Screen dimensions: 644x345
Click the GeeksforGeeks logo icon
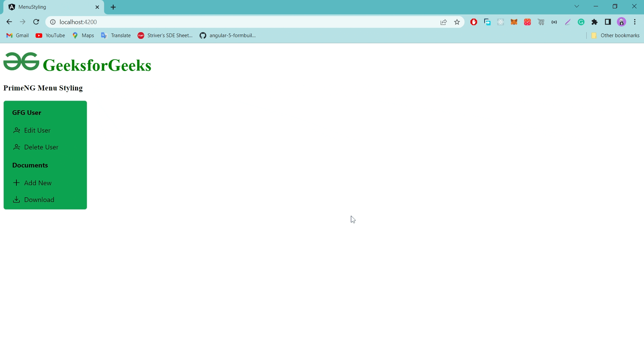[20, 62]
